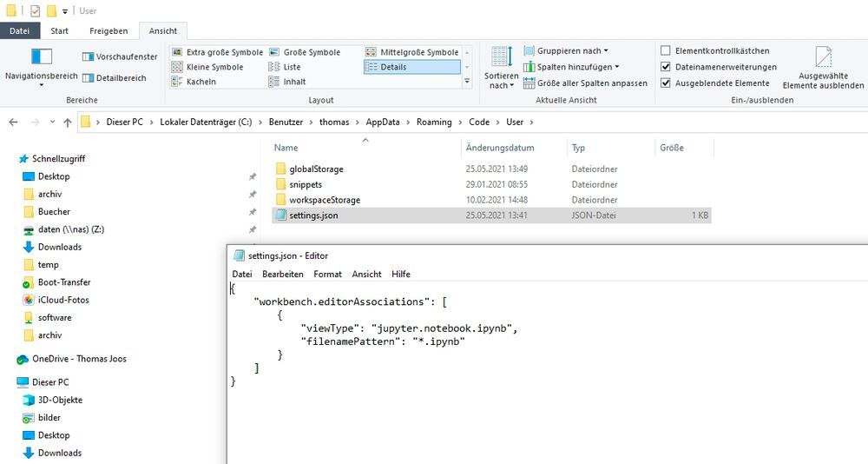Sort by the Name column header

(286, 148)
